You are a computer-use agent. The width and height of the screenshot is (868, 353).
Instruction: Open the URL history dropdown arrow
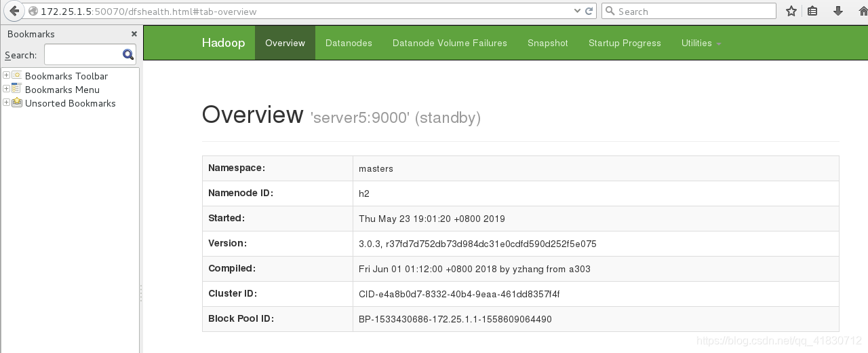[577, 11]
